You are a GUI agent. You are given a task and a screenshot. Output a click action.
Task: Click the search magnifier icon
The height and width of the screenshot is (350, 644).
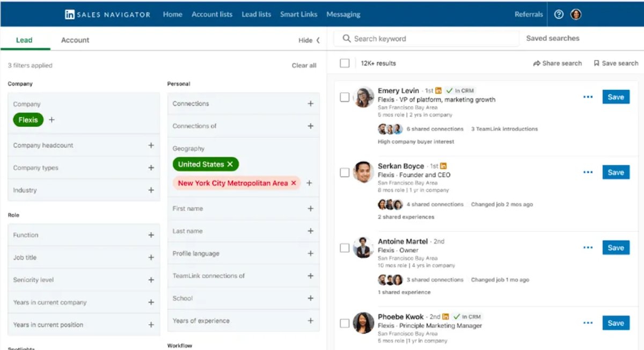[347, 39]
